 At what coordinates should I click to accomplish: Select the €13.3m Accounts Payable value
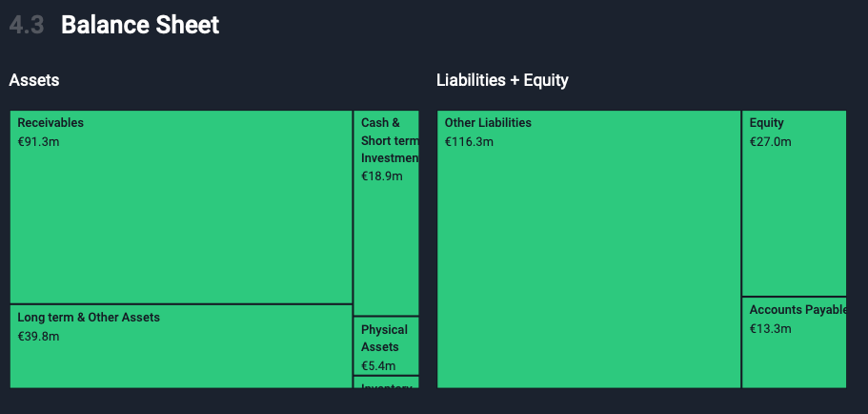(x=770, y=329)
